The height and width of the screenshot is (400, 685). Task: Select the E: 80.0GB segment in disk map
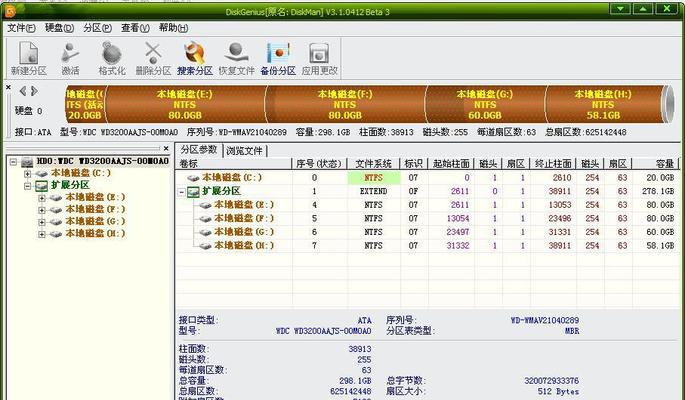(x=185, y=104)
